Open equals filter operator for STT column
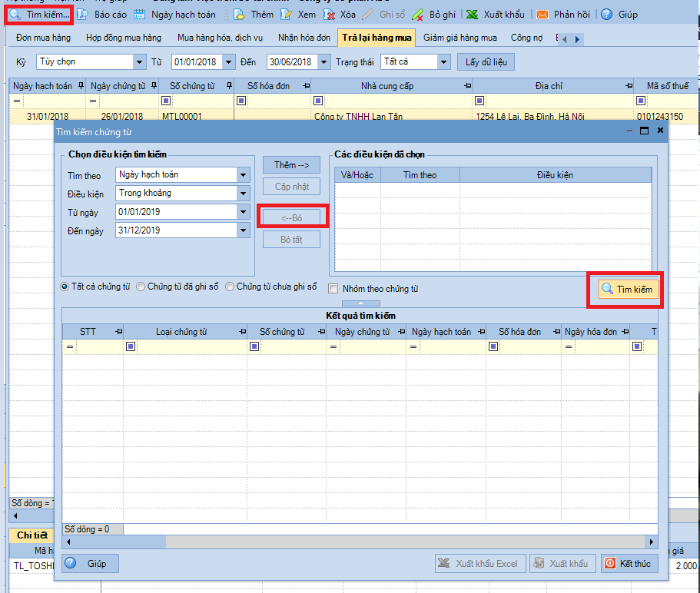Screen dimensions: 700x593 tap(70, 346)
